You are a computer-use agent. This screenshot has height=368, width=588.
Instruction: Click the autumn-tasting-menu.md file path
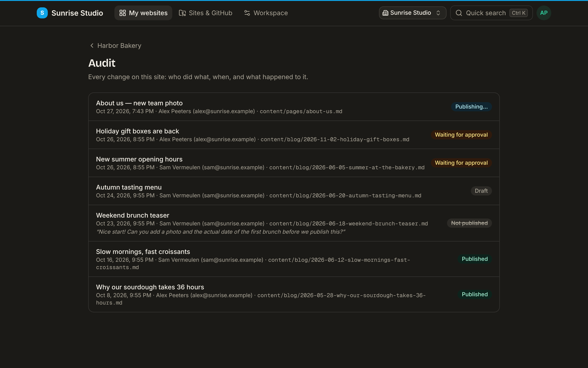pyautogui.click(x=345, y=195)
